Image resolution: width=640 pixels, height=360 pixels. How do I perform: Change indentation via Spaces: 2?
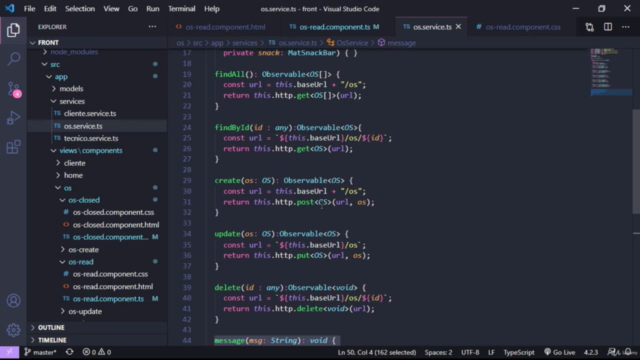(438, 352)
